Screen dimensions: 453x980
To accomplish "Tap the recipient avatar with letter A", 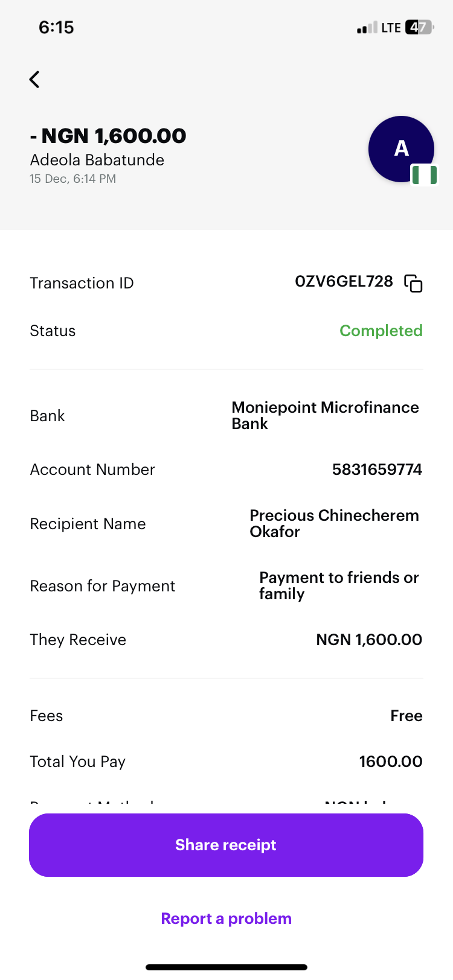I will tap(401, 148).
